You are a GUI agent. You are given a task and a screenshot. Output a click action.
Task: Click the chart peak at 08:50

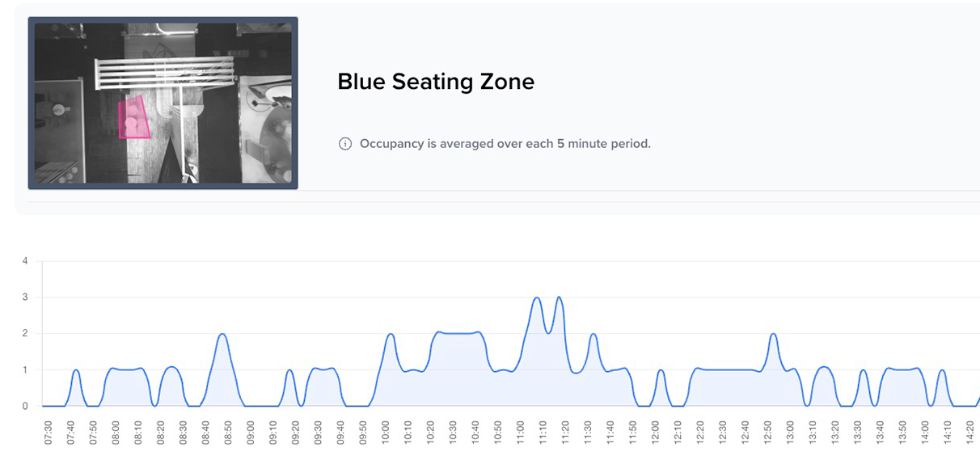[223, 334]
